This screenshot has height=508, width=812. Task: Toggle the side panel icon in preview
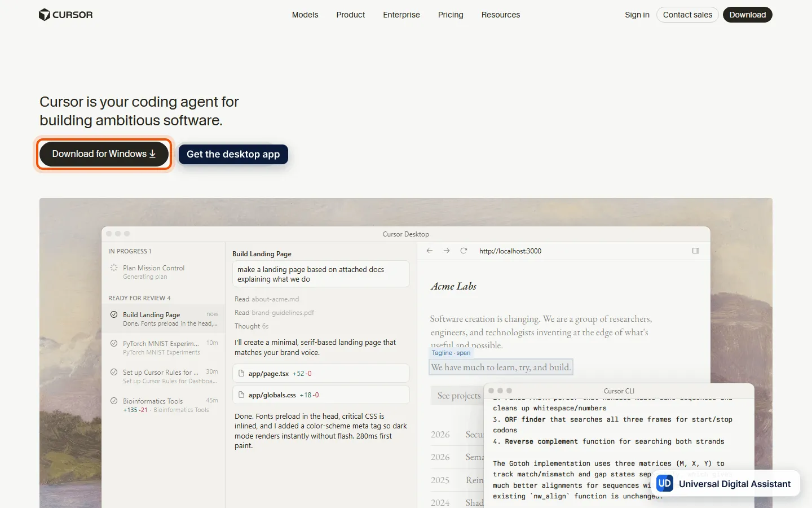pos(696,251)
